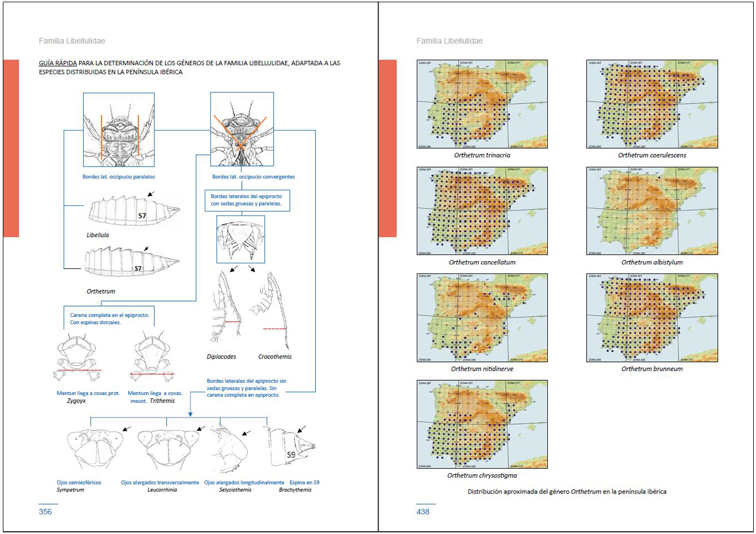Select the Crocothemis leg illustration
756x534 pixels.
point(274,311)
